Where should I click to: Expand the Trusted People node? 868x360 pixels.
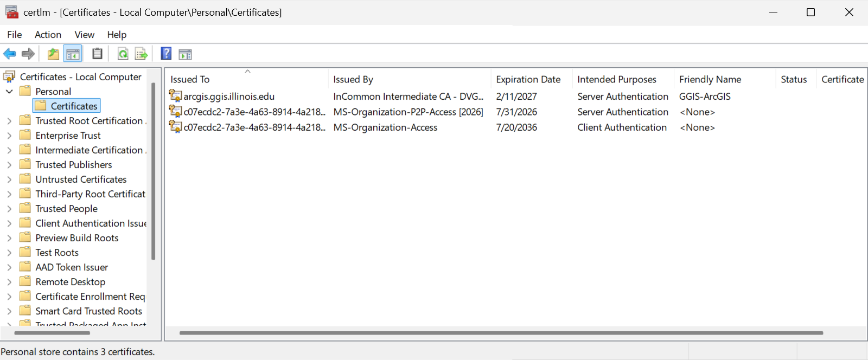[x=9, y=208]
